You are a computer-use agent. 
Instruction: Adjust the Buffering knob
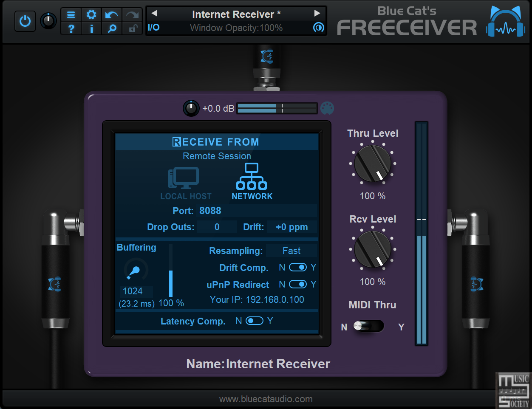(x=136, y=270)
